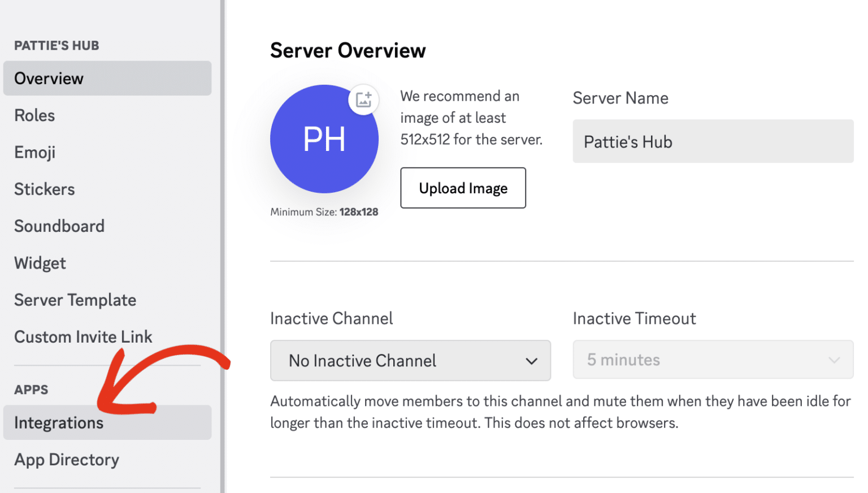Go to Custom Invite Link settings
This screenshot has height=493, width=868.
coord(83,336)
